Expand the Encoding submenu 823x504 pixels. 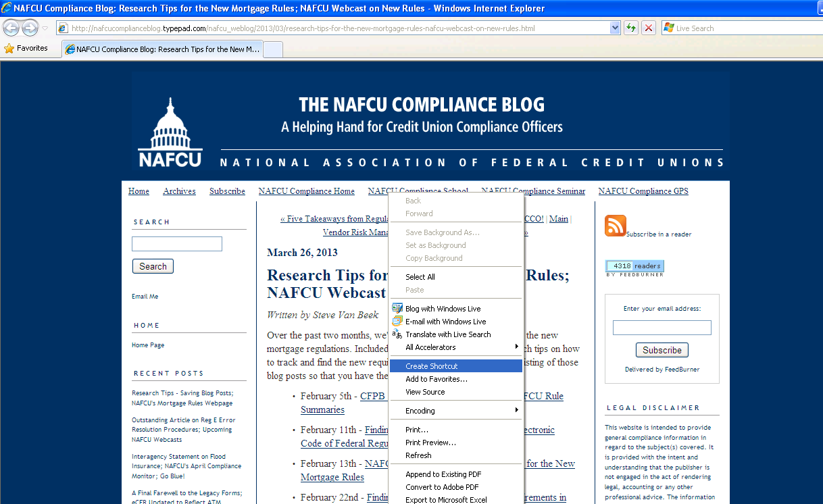(456, 411)
